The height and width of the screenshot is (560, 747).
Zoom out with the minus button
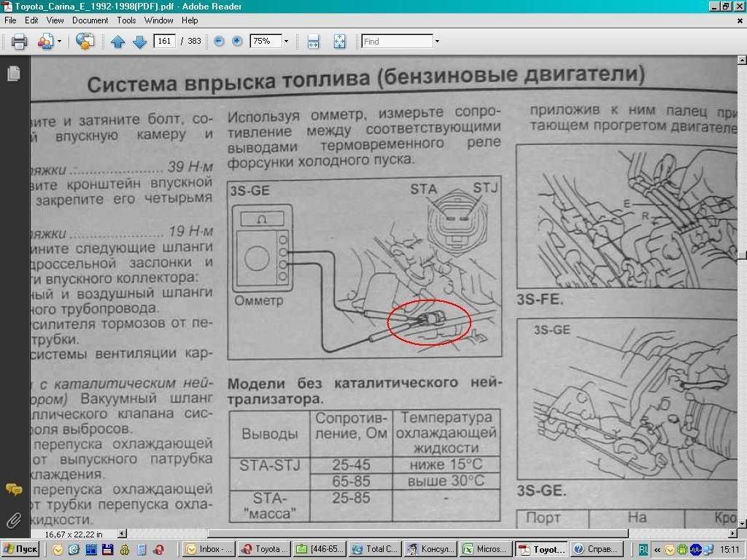pos(219,42)
